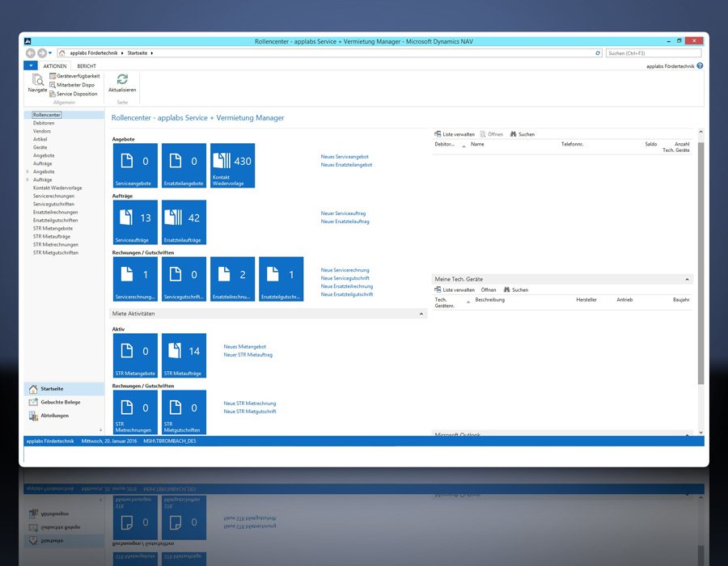Open the Serviceangebote tile
This screenshot has height=566, width=728.
click(x=135, y=166)
